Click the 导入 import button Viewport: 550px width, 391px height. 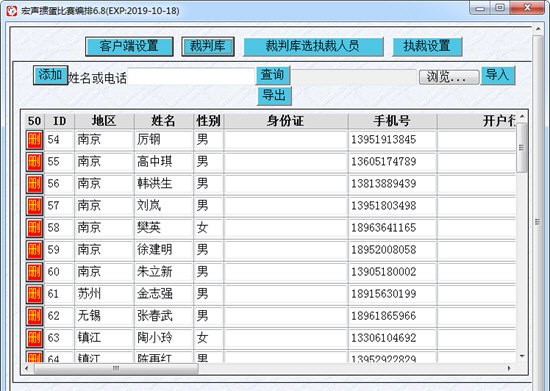(x=498, y=75)
